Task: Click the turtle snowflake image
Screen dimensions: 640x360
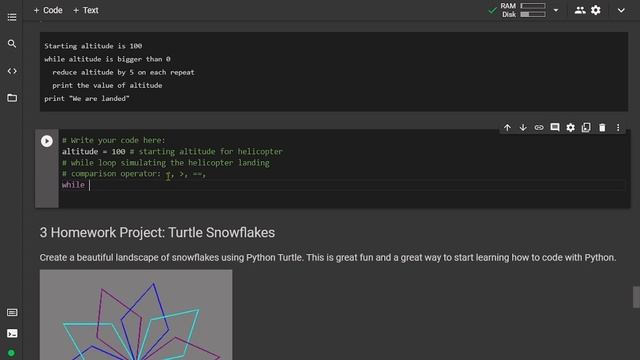Action: point(136,315)
